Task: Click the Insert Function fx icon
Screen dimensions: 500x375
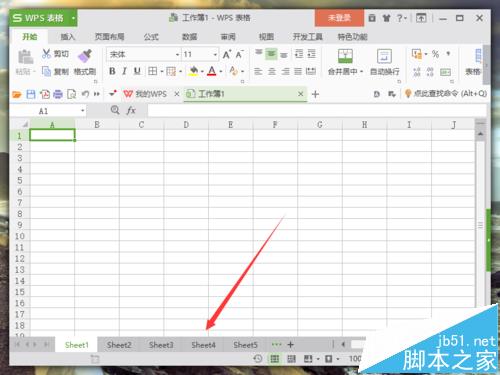Action: coord(131,110)
